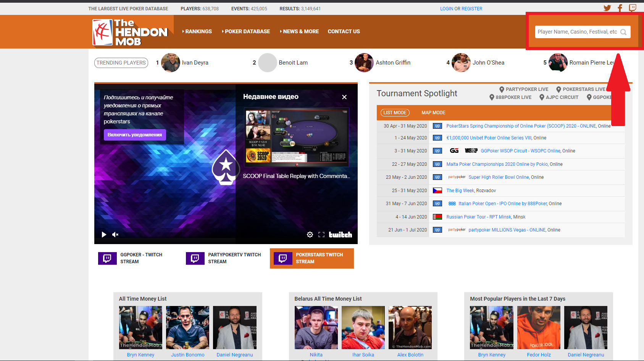Click John O'Shea's avatar photo
Screen dimensions: 644x361
tap(461, 63)
